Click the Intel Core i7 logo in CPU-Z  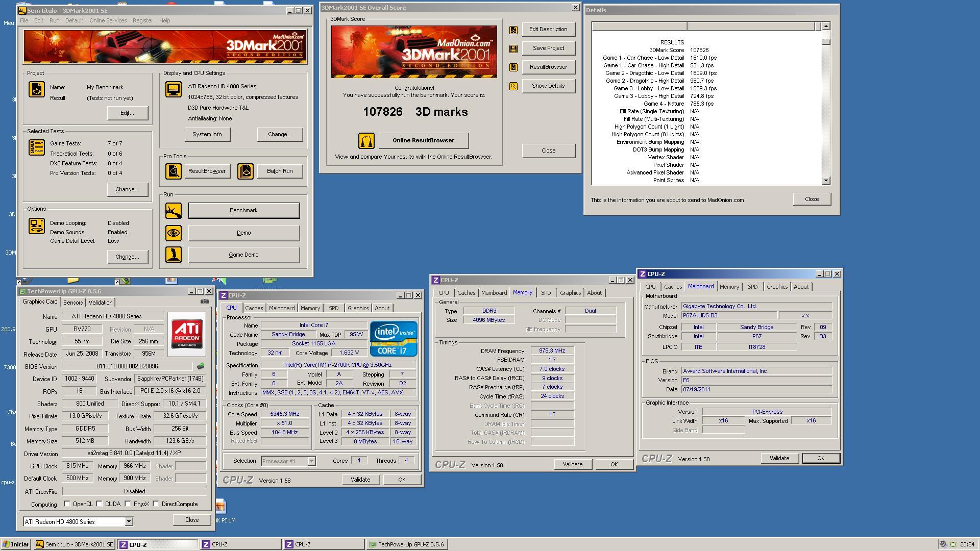point(394,339)
